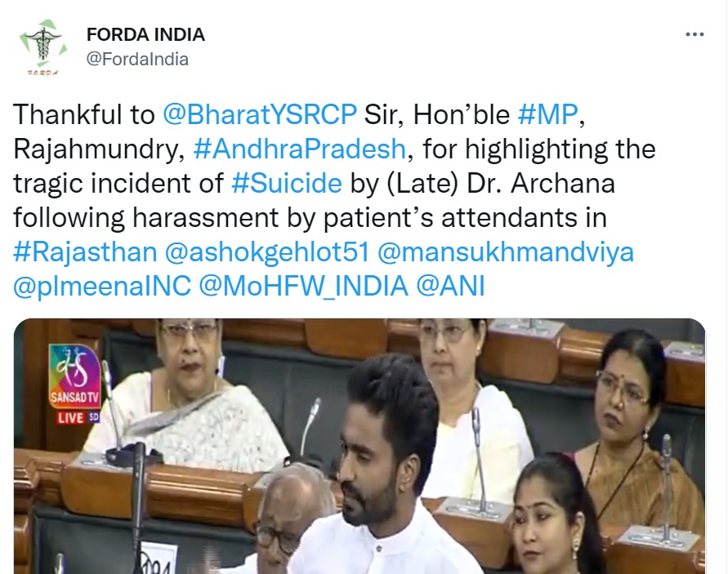
Task: Open the @MoHFW_INDIA mention
Action: [x=304, y=286]
